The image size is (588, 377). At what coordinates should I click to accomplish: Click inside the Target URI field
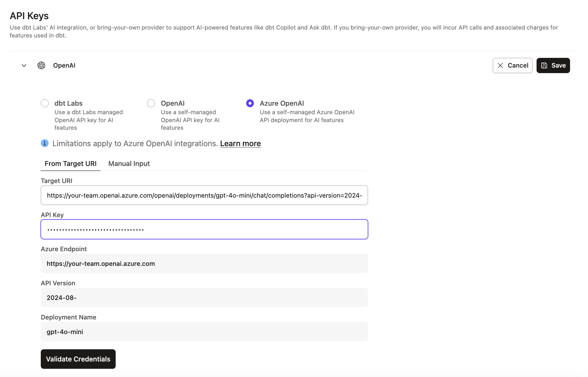(x=204, y=195)
